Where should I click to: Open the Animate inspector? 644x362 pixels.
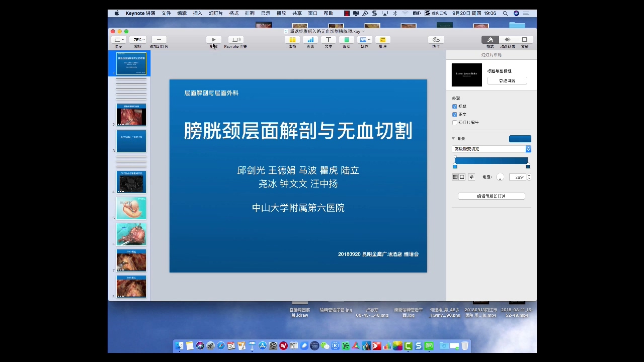click(507, 40)
